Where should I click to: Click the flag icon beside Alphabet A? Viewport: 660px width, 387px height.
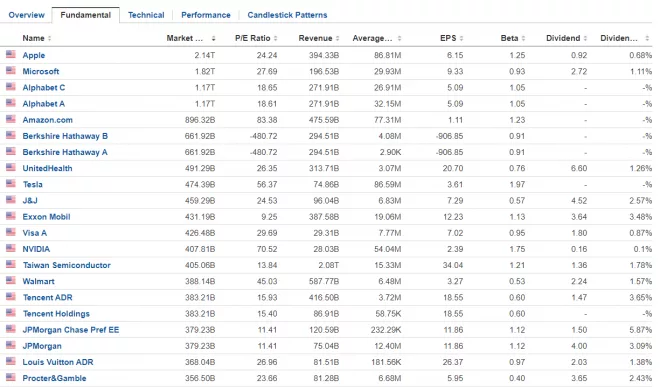tap(11, 103)
